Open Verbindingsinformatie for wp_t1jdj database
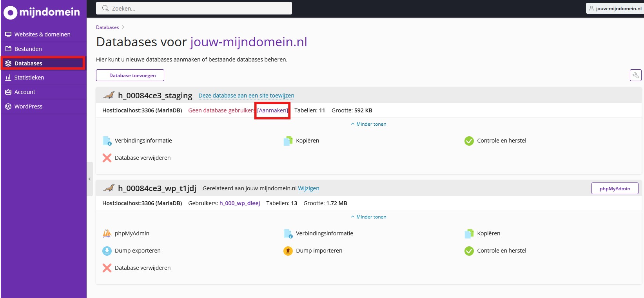The image size is (644, 298). (324, 233)
